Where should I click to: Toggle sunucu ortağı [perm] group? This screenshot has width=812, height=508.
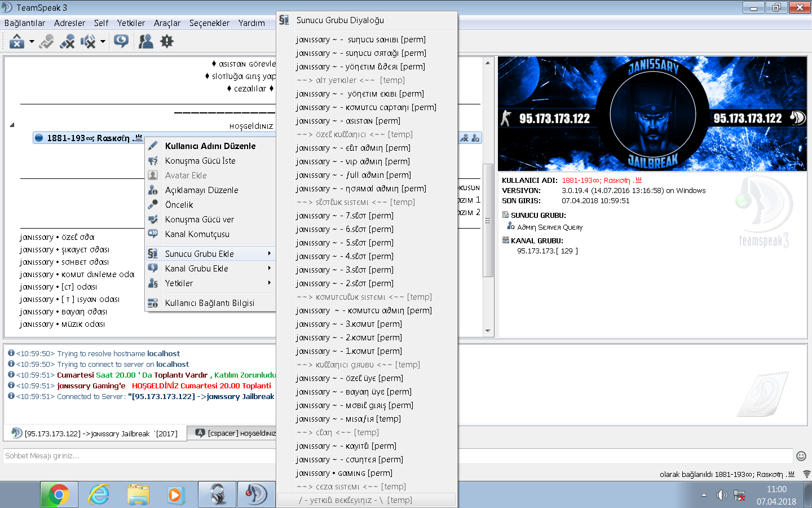(367, 53)
